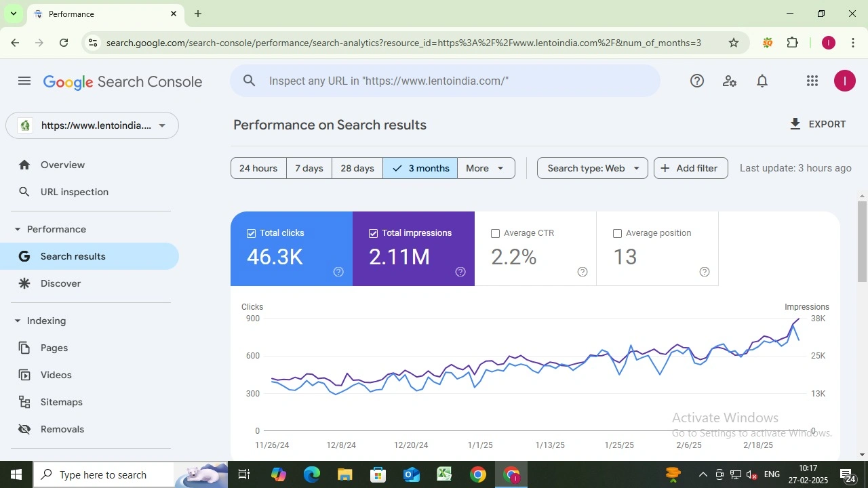The width and height of the screenshot is (868, 488).
Task: Open Sitemaps under Indexing
Action: (90, 402)
